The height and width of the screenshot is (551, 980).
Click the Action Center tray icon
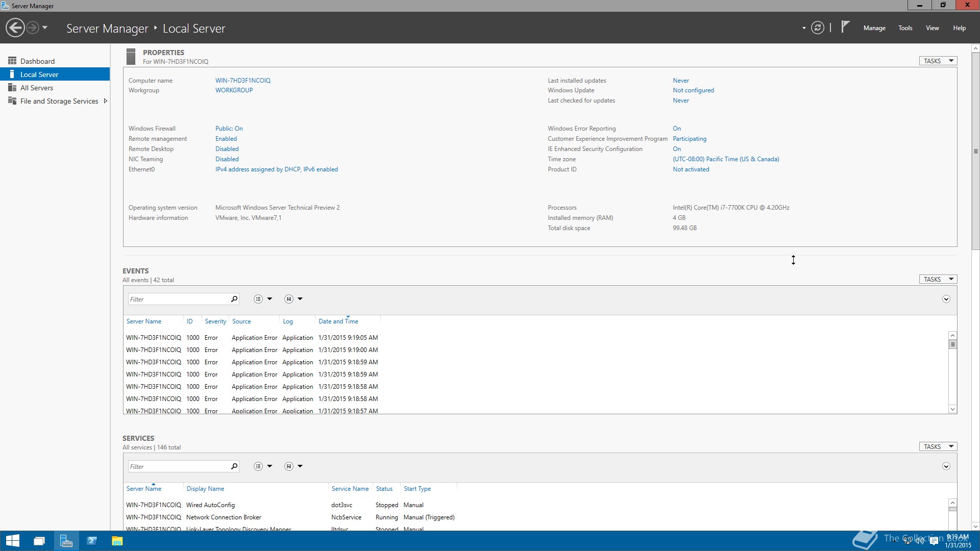pos(934,541)
